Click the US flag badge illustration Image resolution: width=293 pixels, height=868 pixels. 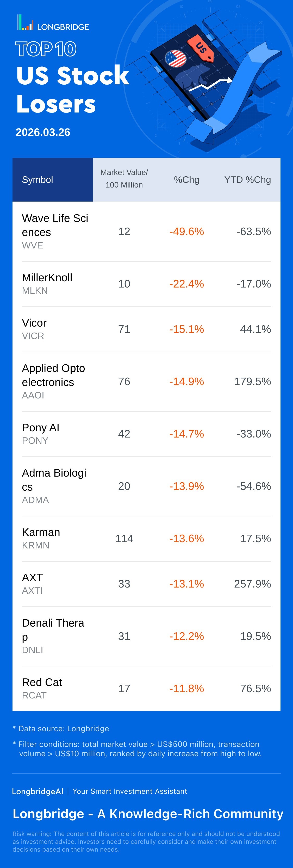175,59
